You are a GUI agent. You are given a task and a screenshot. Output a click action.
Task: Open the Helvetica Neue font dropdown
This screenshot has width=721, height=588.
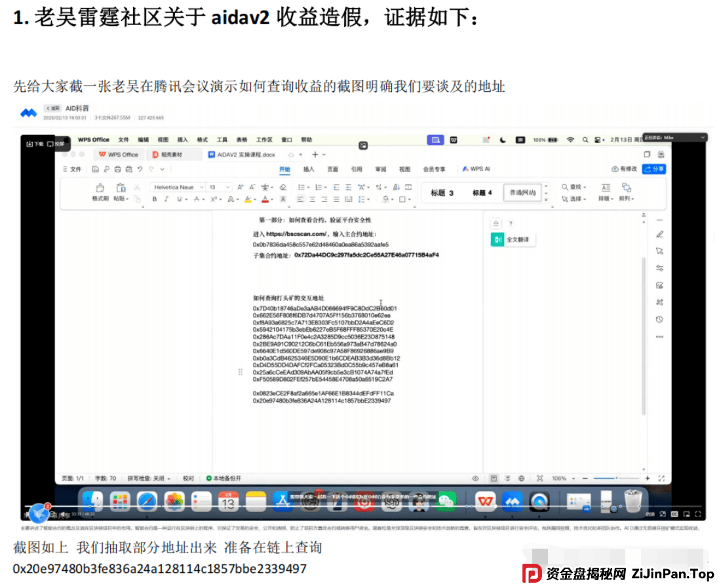pyautogui.click(x=177, y=188)
